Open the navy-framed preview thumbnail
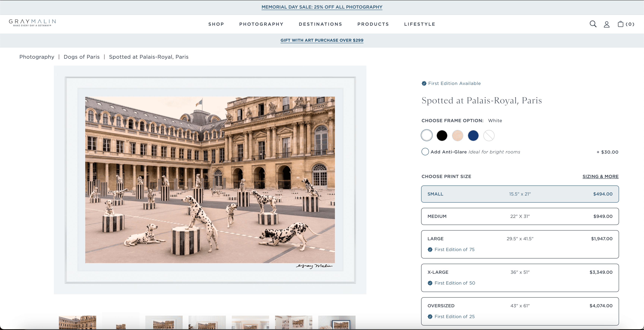 (x=337, y=322)
